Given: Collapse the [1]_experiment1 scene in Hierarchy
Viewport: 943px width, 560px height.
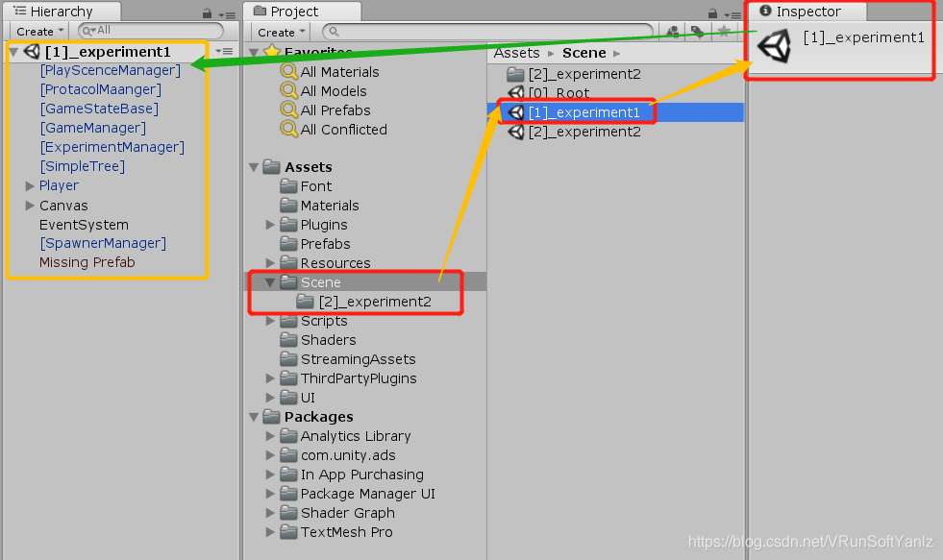Looking at the screenshot, I should point(13,52).
